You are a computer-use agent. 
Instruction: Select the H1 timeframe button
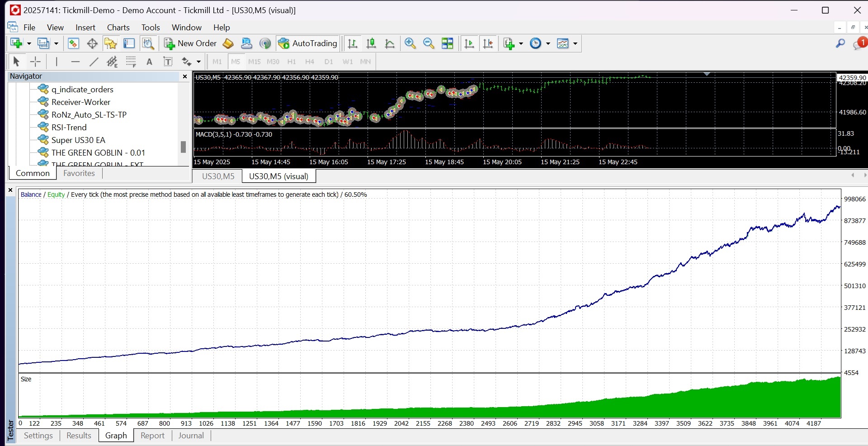(x=292, y=62)
